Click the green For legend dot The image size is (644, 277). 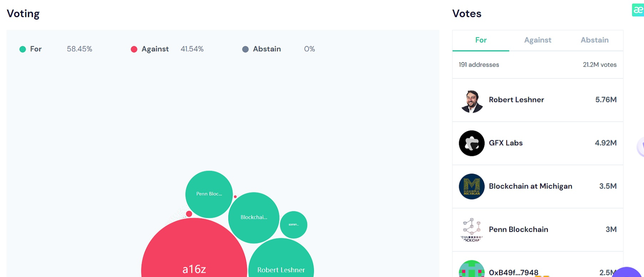click(x=23, y=49)
